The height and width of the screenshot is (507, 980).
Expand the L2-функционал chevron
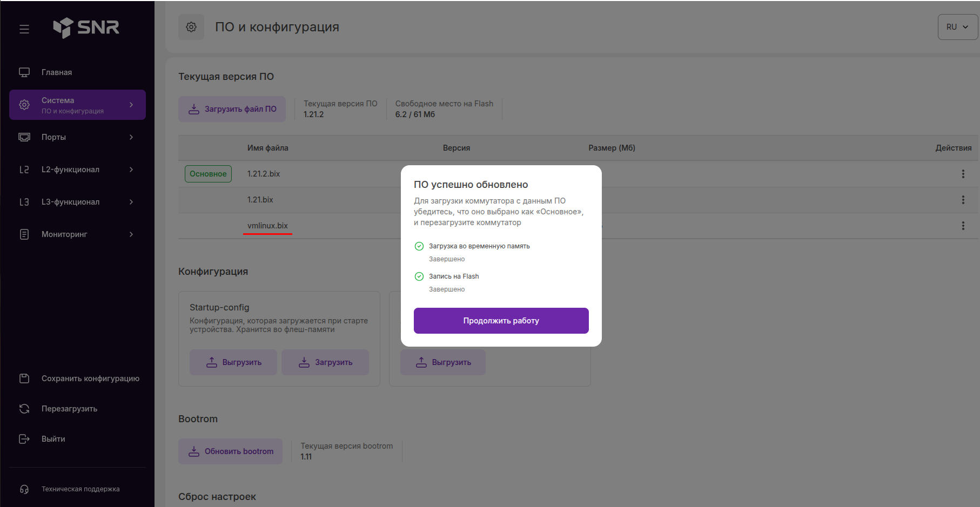(x=131, y=170)
